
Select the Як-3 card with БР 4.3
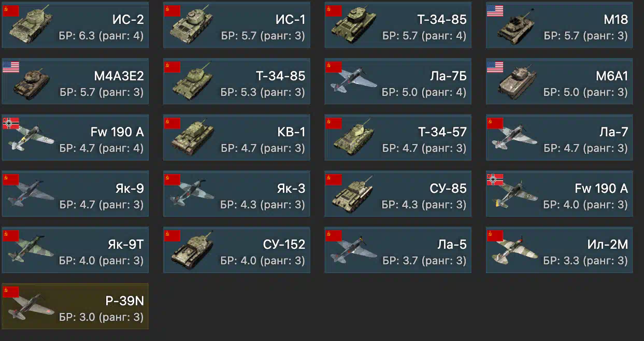(x=237, y=193)
